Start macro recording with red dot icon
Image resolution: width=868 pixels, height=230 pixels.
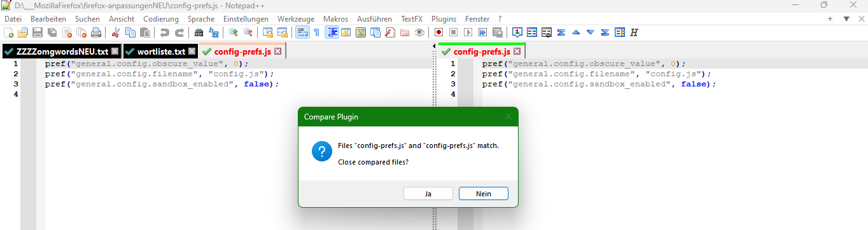[439, 32]
